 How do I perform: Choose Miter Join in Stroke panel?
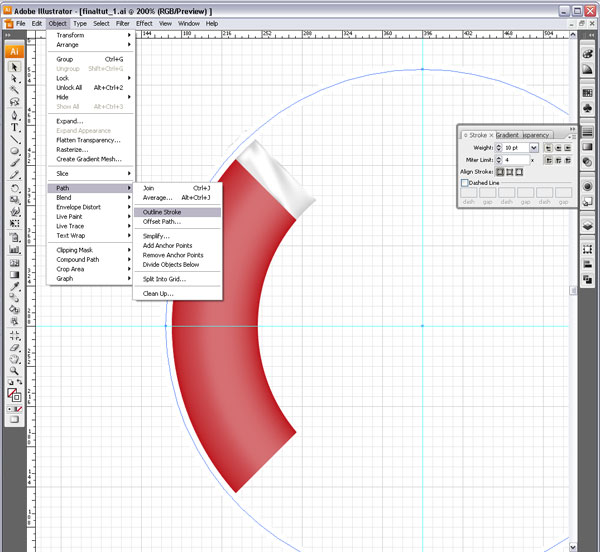tap(548, 160)
